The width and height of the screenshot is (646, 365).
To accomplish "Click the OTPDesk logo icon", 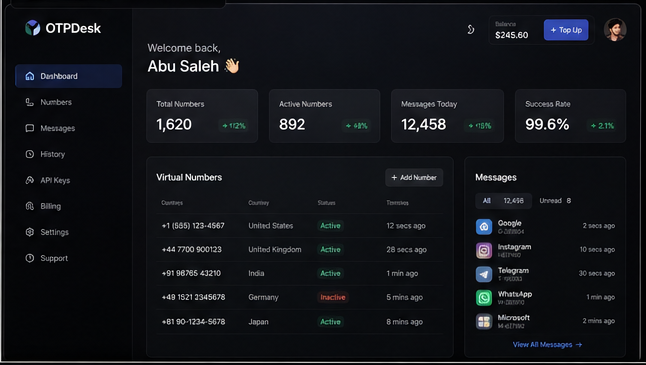I will point(33,28).
